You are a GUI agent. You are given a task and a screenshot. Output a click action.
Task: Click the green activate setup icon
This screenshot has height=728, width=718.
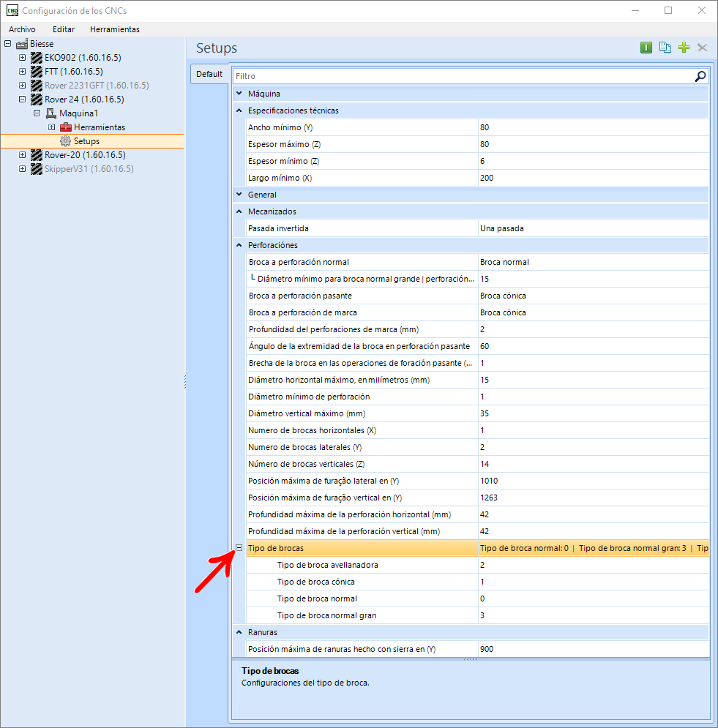(x=646, y=48)
